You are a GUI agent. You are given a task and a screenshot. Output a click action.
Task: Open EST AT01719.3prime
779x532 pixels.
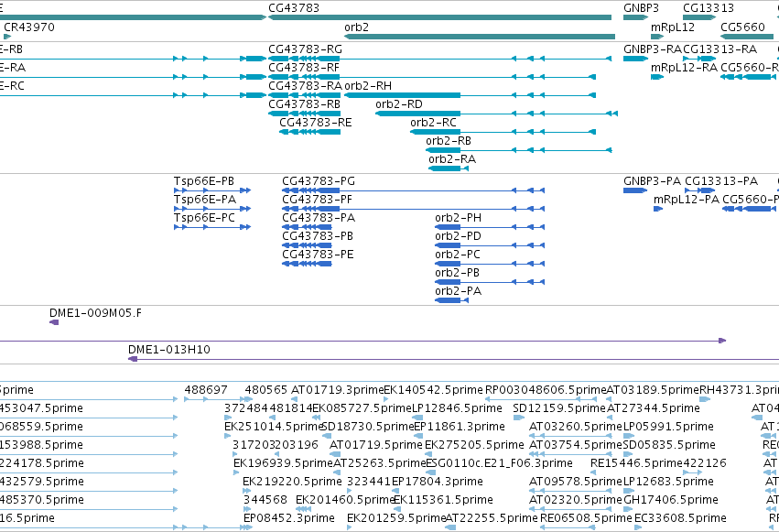point(338,390)
